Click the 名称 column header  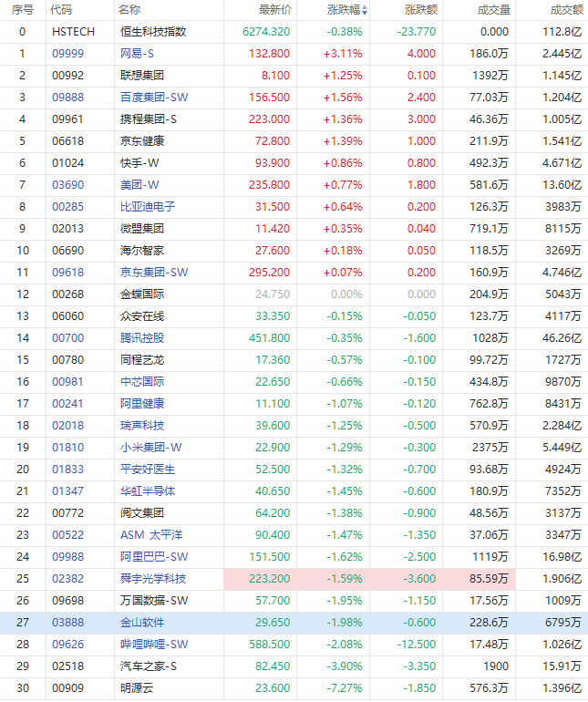129,10
